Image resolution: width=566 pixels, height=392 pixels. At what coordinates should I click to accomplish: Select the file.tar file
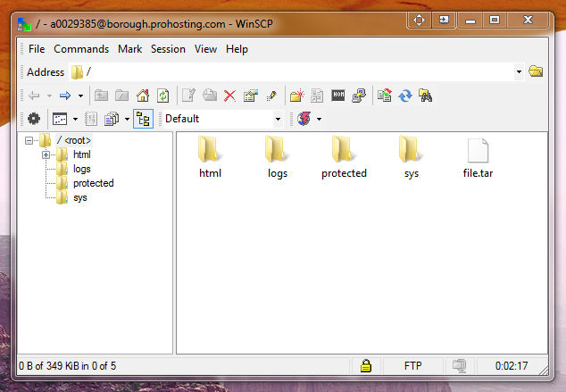[x=478, y=158]
